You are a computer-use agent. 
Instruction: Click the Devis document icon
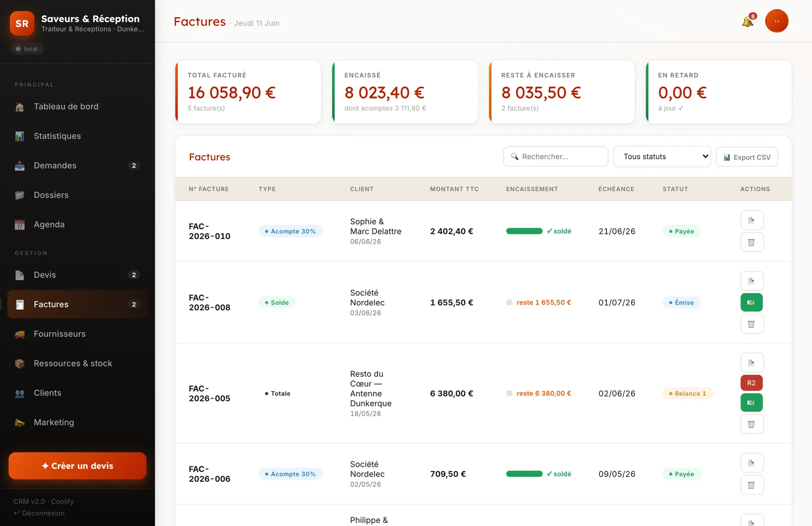pos(20,275)
